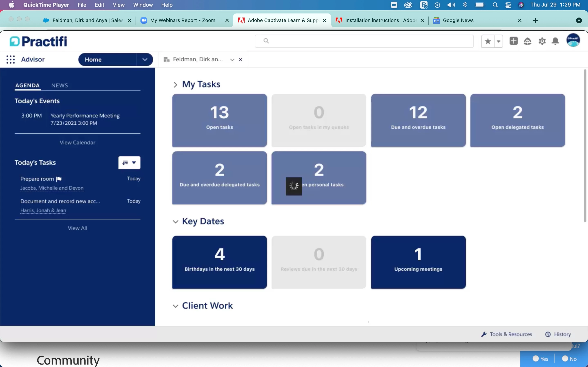Viewport: 588px width, 367px height.
Task: Collapse the Client Work section
Action: (x=175, y=306)
